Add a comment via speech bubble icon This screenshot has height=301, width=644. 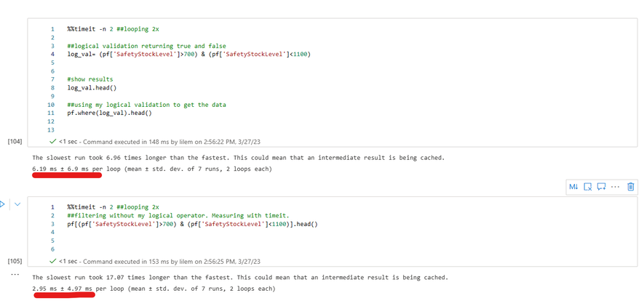(x=602, y=187)
